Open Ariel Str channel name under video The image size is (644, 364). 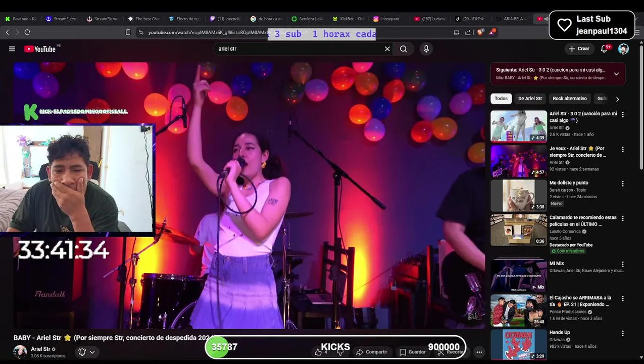pyautogui.click(x=40, y=349)
